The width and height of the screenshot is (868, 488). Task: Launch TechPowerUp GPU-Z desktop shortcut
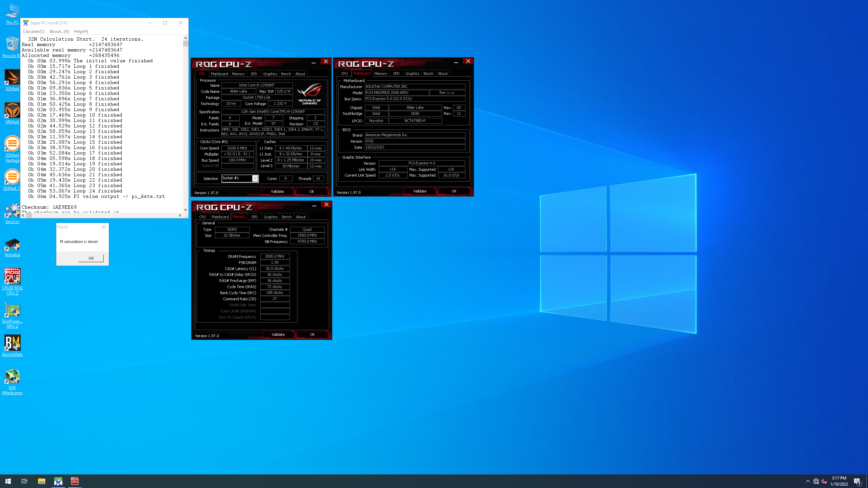coord(12,315)
